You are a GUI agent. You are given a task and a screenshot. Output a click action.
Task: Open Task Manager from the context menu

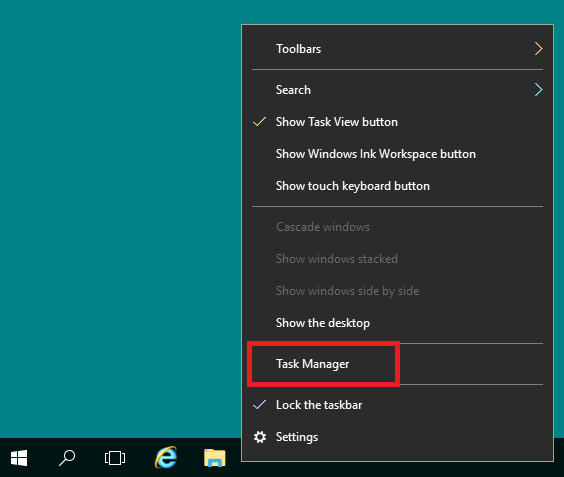pos(397,364)
